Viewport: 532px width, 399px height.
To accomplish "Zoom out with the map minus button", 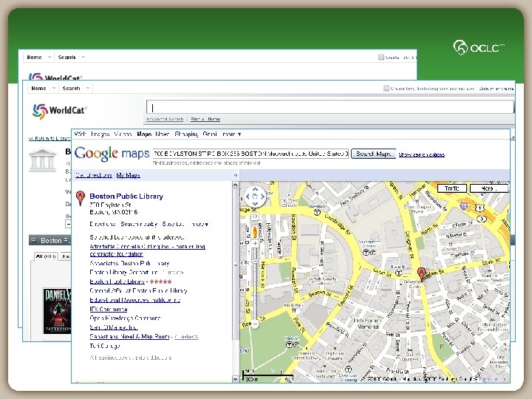I will (x=255, y=324).
